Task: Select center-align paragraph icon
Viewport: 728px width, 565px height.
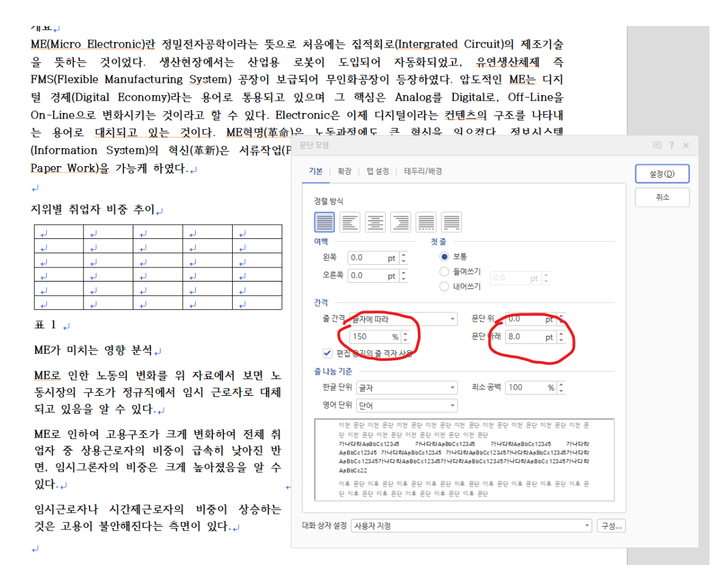Action: pos(375,222)
